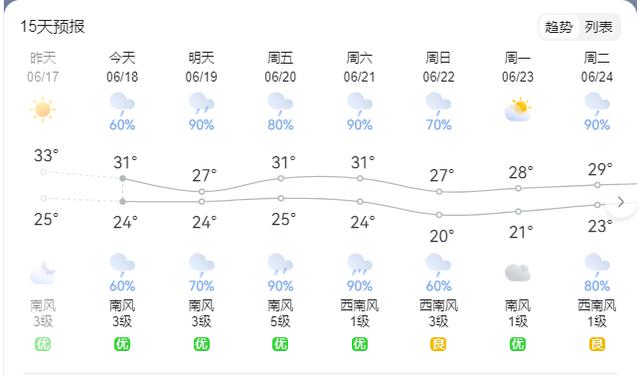Select the 周五 06/20 column header
Screen dimensions: 640x375
coord(280,67)
